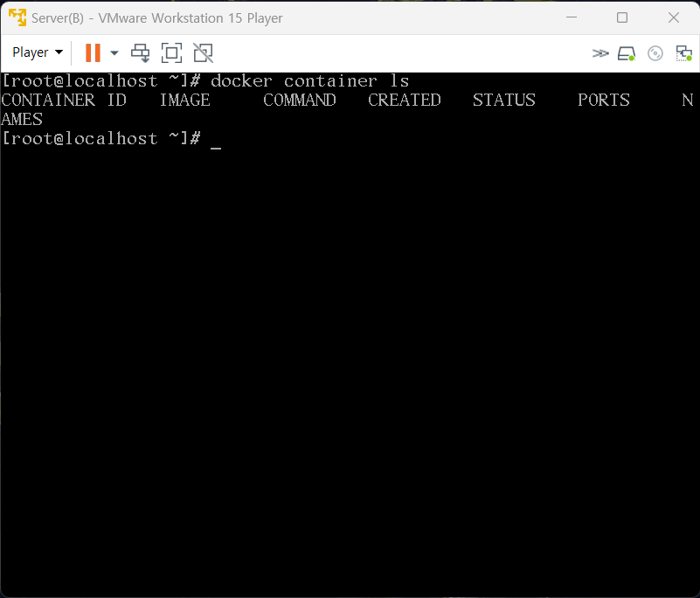The height and width of the screenshot is (598, 700).
Task: Click the VMware logo in the title bar
Action: pos(17,17)
